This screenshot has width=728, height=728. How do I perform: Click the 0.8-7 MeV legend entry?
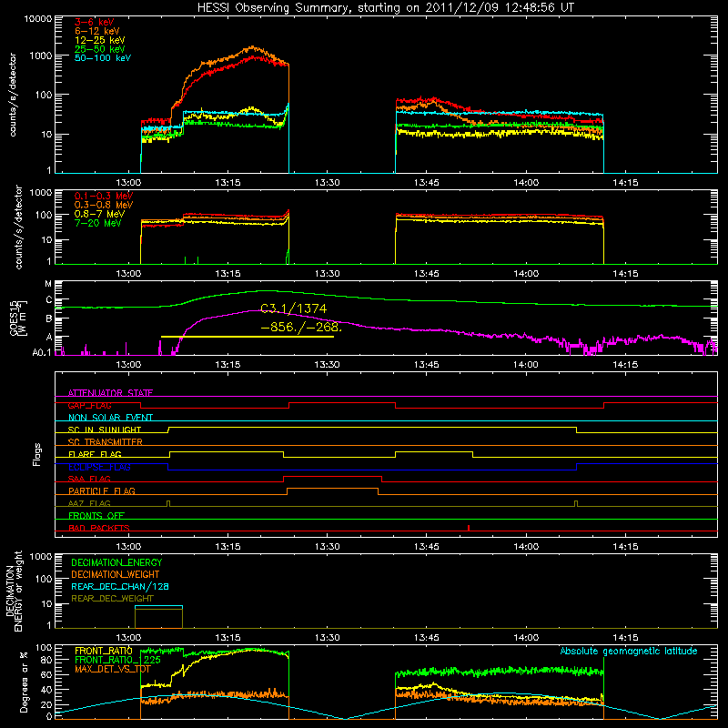(99, 214)
